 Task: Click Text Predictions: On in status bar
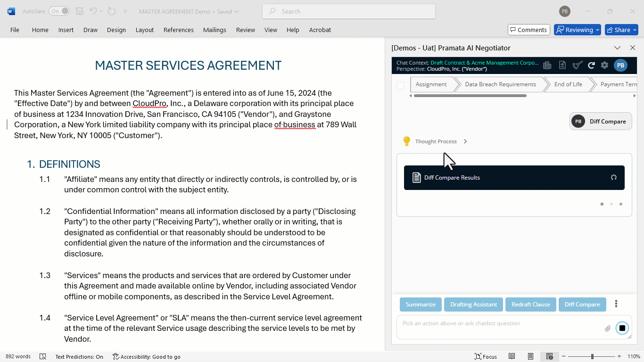pyautogui.click(x=79, y=357)
